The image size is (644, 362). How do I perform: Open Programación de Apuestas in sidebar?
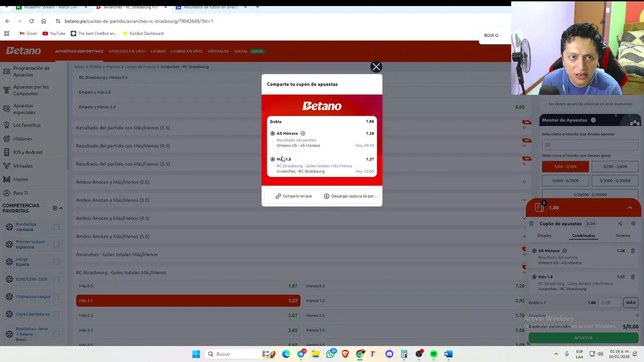coord(31,71)
